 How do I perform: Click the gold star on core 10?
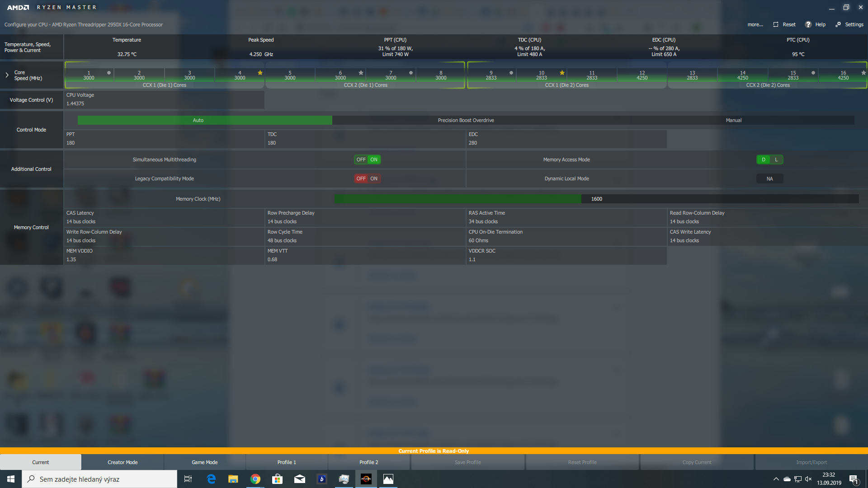562,73
